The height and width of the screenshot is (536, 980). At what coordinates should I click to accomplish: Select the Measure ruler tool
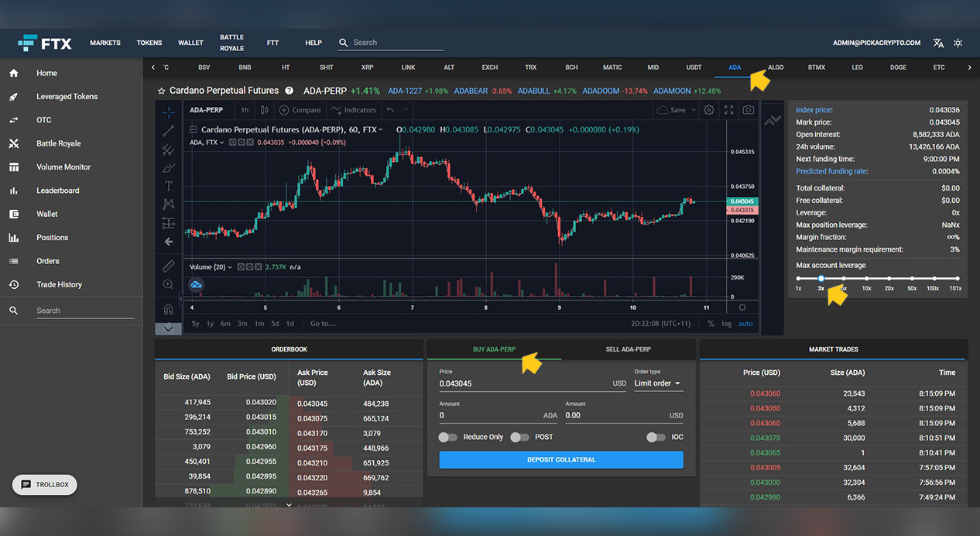(x=168, y=266)
